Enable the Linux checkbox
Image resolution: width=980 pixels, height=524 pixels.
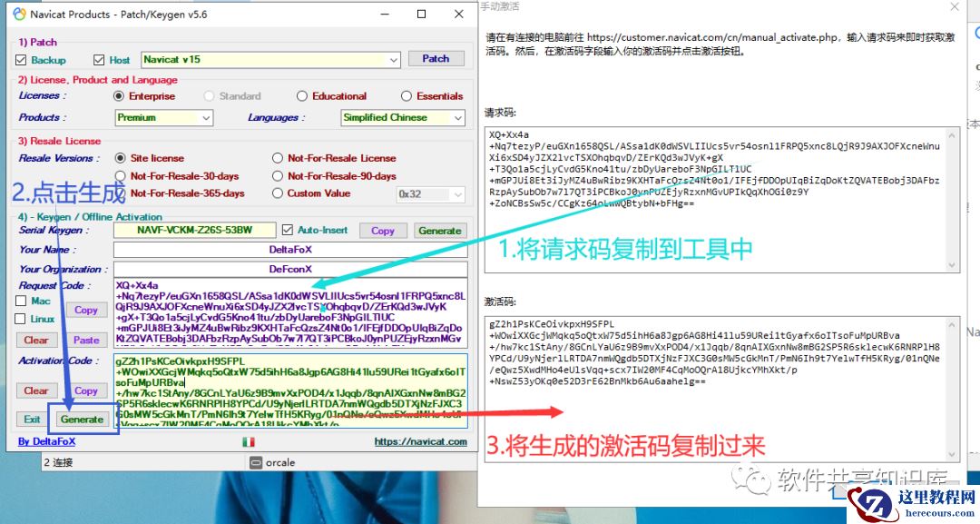[x=21, y=319]
